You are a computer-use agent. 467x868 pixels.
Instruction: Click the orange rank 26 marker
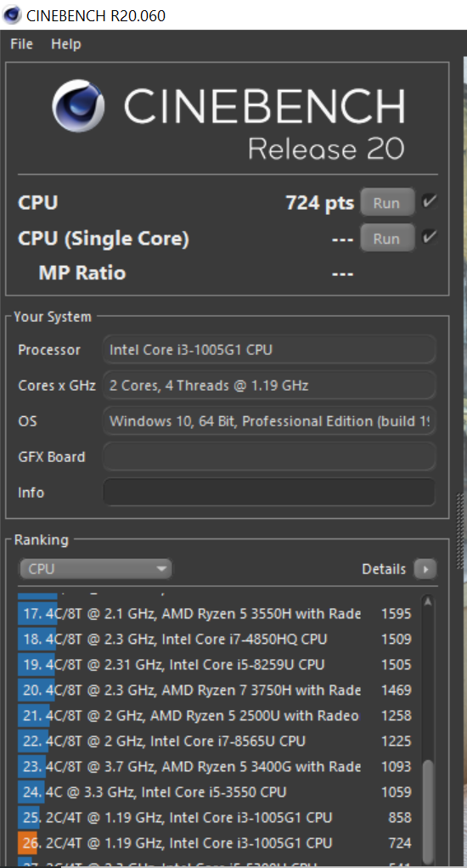click(x=27, y=843)
